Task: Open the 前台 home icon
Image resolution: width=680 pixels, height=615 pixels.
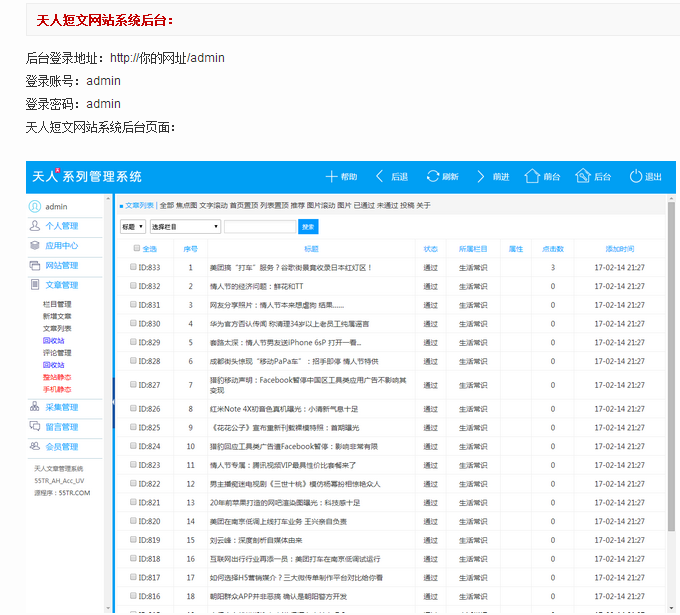Action: (x=531, y=177)
